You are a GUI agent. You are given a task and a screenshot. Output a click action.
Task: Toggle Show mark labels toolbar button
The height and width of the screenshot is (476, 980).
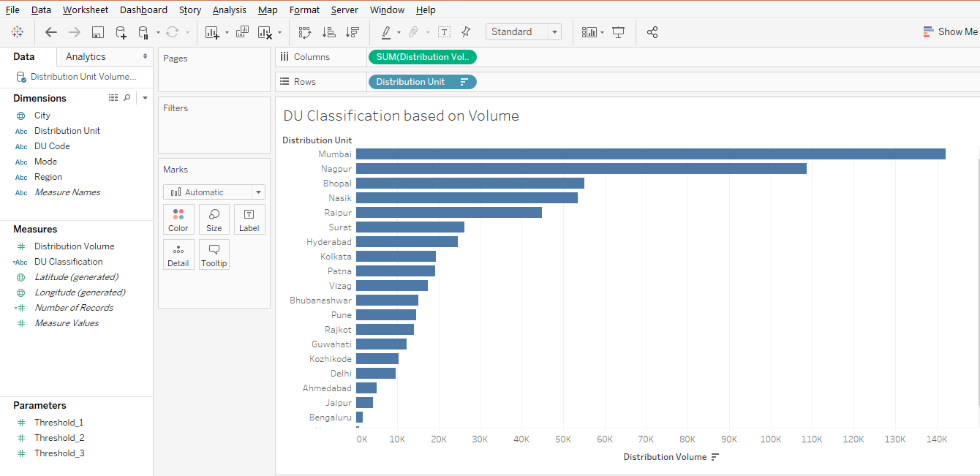[x=444, y=32]
